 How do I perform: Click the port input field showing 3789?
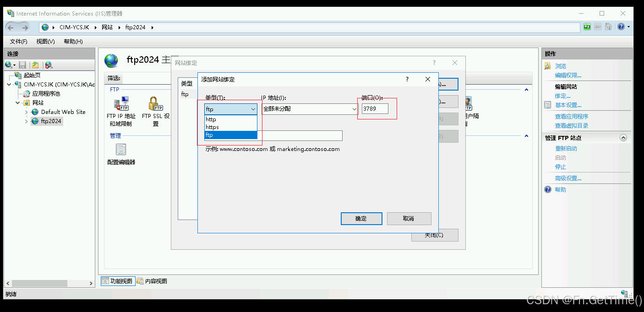(375, 109)
